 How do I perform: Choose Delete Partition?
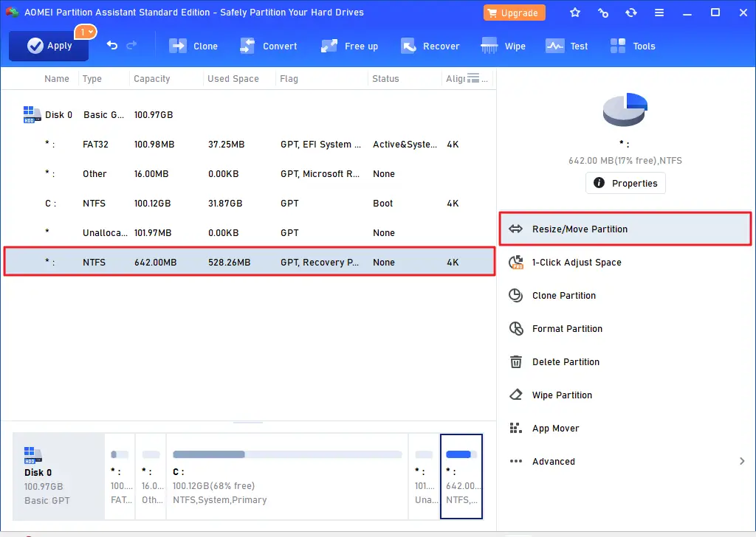[625, 361]
